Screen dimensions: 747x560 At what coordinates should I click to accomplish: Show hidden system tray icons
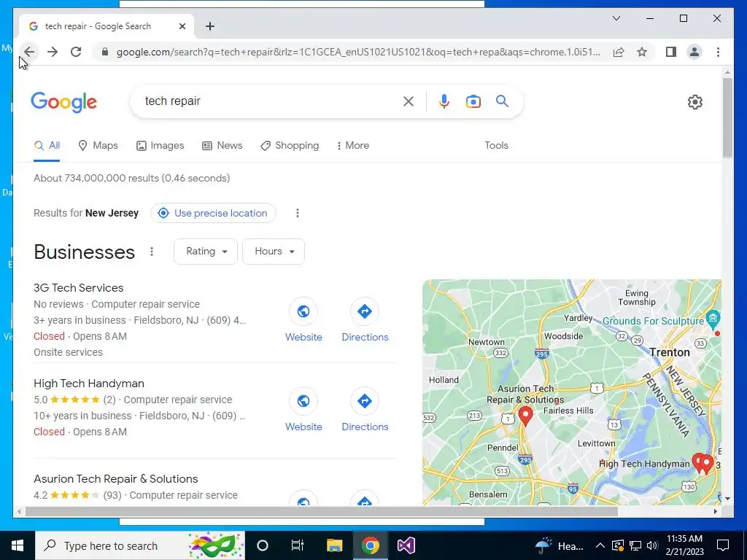(x=600, y=545)
